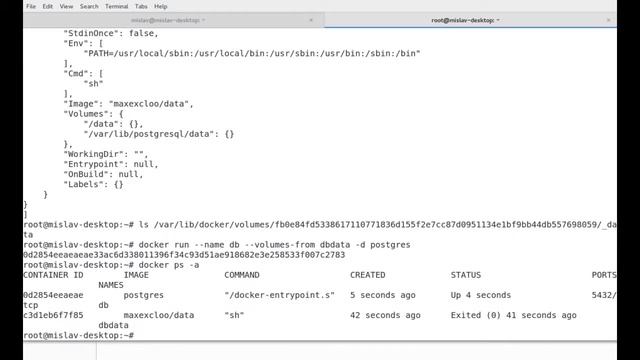Screen dimensions: 640x360
Task: Click the "Volumes": { line
Action: point(93,114)
